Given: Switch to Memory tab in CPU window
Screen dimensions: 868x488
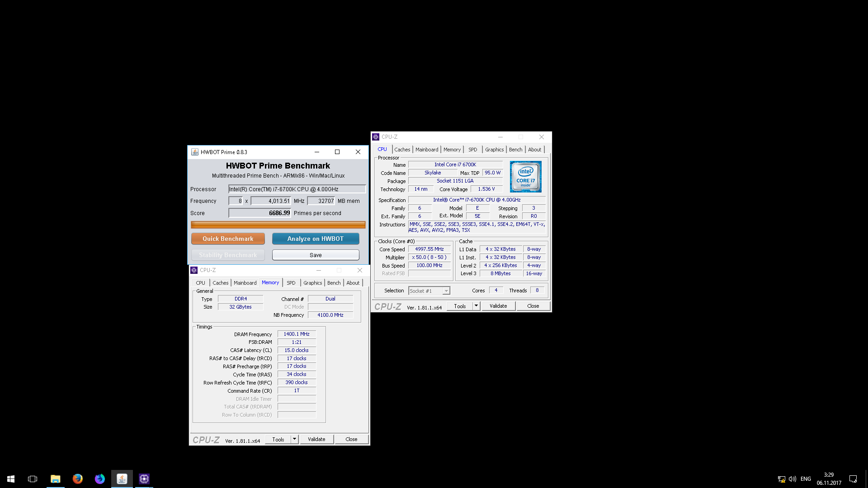Looking at the screenshot, I should (x=452, y=150).
